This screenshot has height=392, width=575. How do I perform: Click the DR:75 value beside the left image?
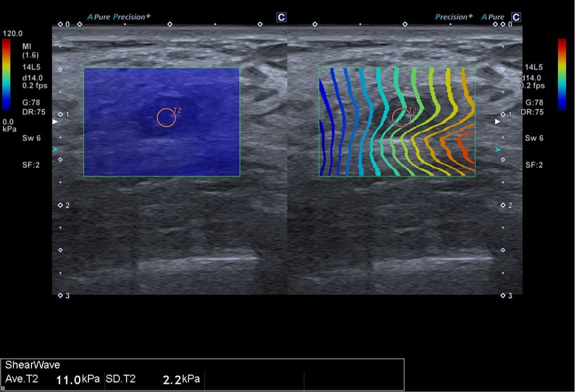34,112
